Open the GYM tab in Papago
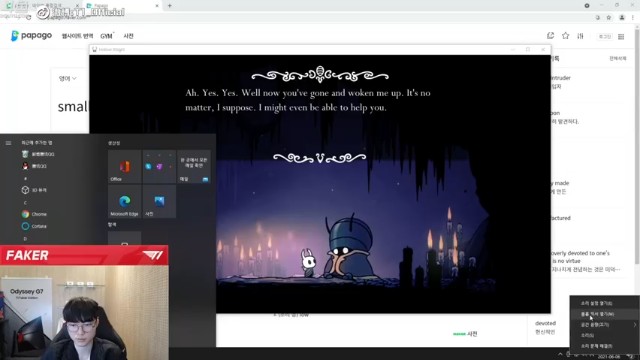640x360 pixels. (107, 36)
